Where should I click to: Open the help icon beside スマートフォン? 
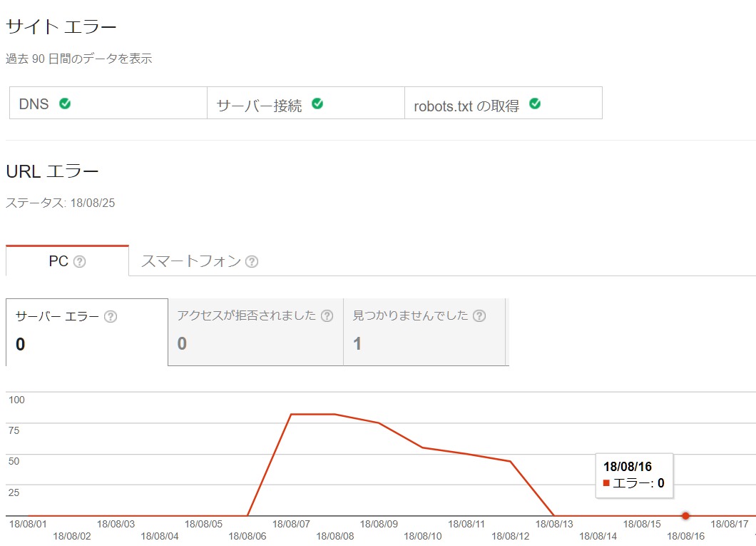[x=252, y=262]
